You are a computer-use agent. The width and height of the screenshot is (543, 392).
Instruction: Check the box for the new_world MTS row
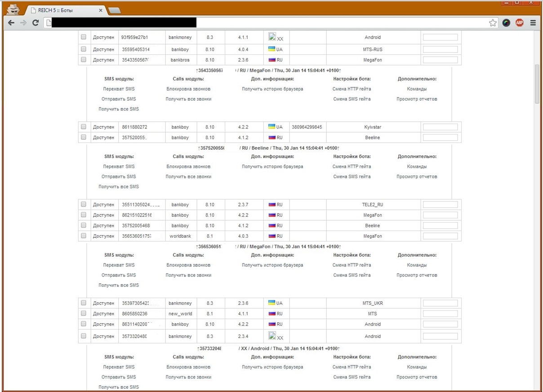point(84,313)
